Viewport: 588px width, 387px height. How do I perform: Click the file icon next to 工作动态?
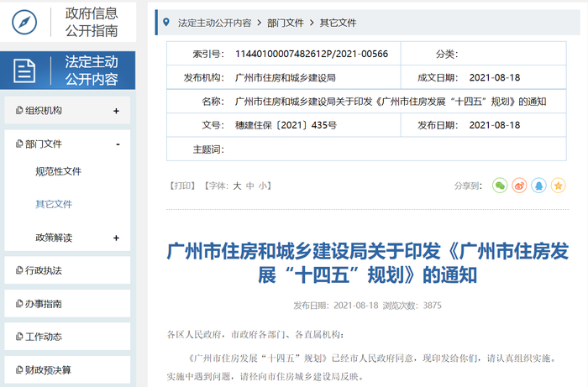click(19, 337)
